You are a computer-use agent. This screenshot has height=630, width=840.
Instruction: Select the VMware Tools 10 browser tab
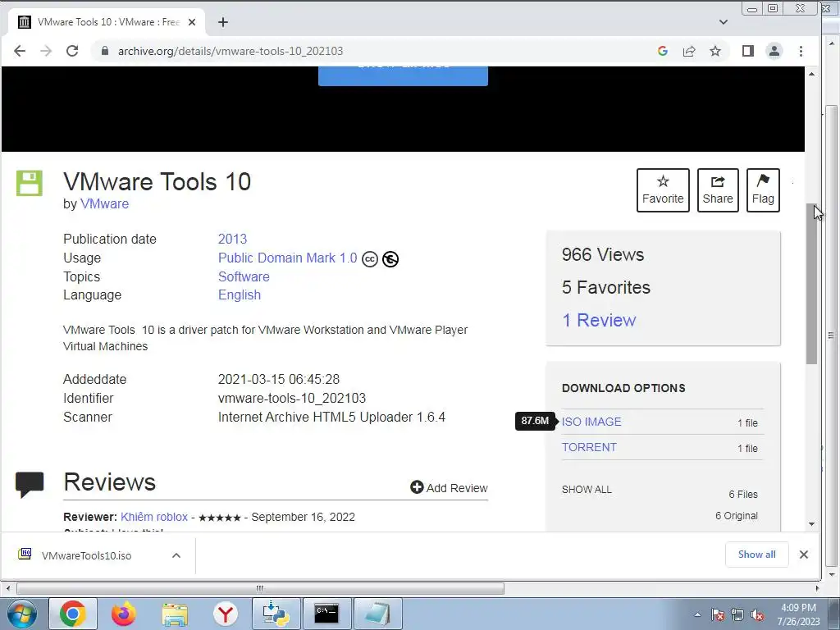click(x=107, y=22)
